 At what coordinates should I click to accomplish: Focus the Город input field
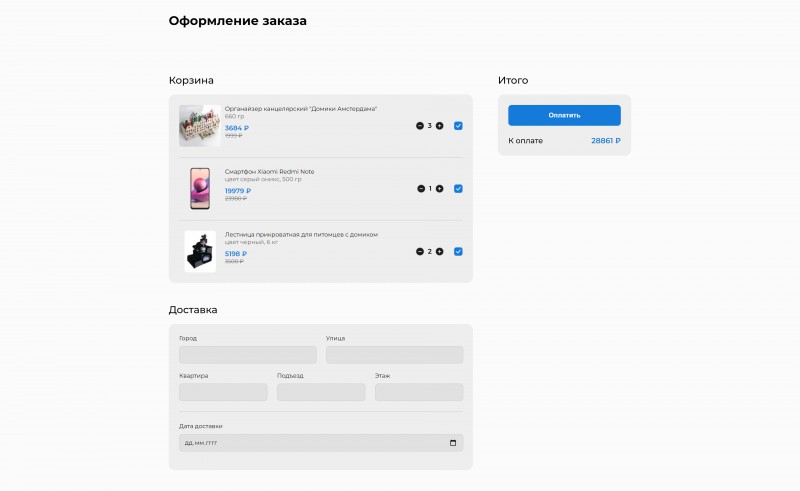click(248, 355)
